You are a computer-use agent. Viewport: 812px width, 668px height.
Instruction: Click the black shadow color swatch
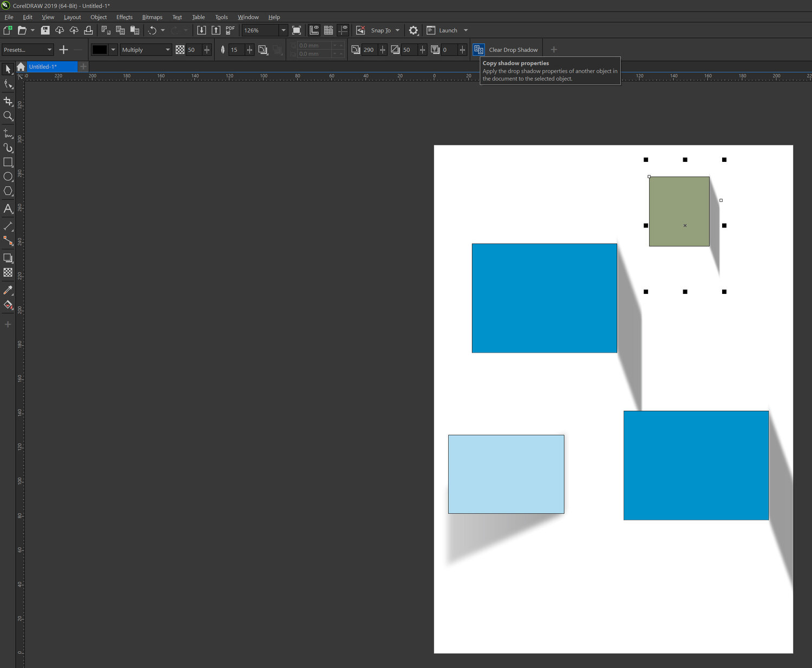99,50
